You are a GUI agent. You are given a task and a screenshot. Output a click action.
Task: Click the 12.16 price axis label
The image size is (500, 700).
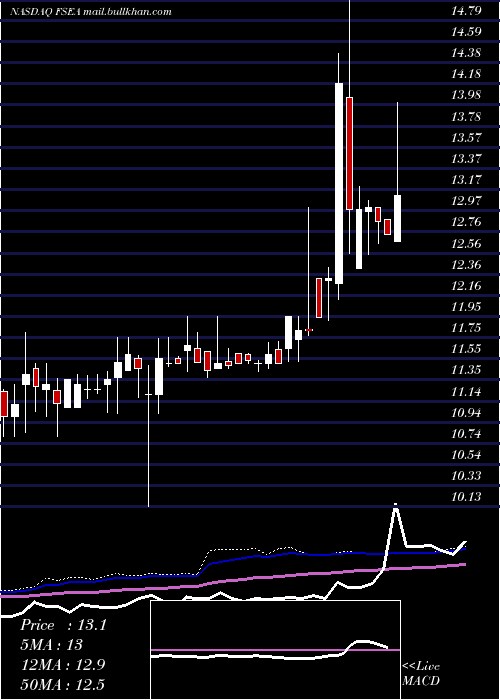(x=466, y=285)
